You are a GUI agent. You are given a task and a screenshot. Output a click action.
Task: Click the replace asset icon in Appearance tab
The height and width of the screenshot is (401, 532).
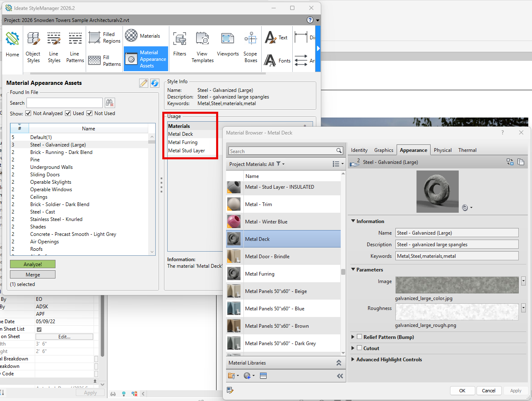(x=510, y=162)
